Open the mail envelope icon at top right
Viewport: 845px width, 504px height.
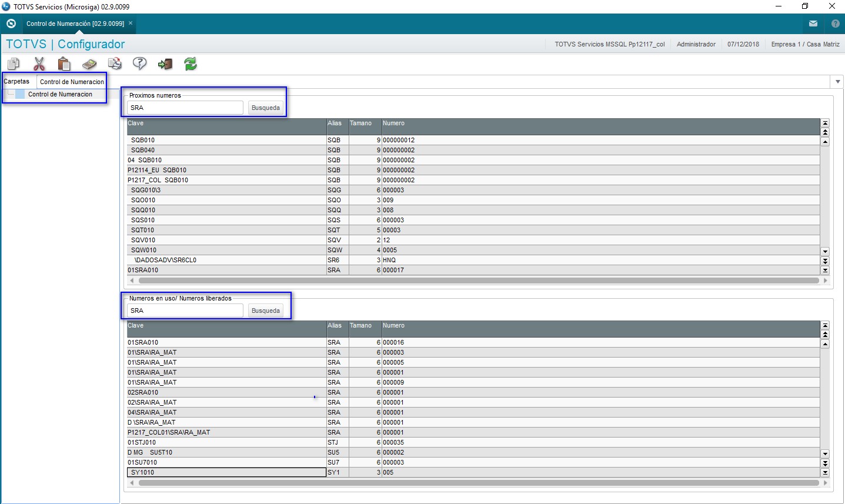[x=813, y=24]
